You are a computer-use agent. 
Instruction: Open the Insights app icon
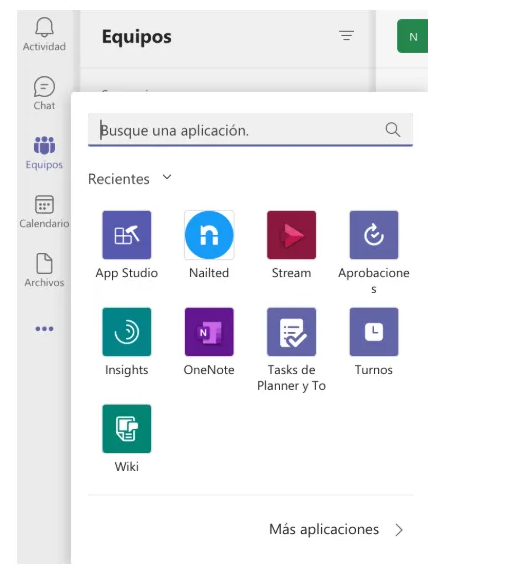(x=127, y=332)
